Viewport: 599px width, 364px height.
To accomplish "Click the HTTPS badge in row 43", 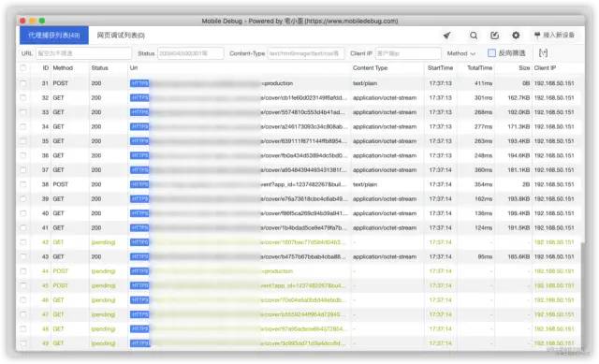I will [139, 256].
